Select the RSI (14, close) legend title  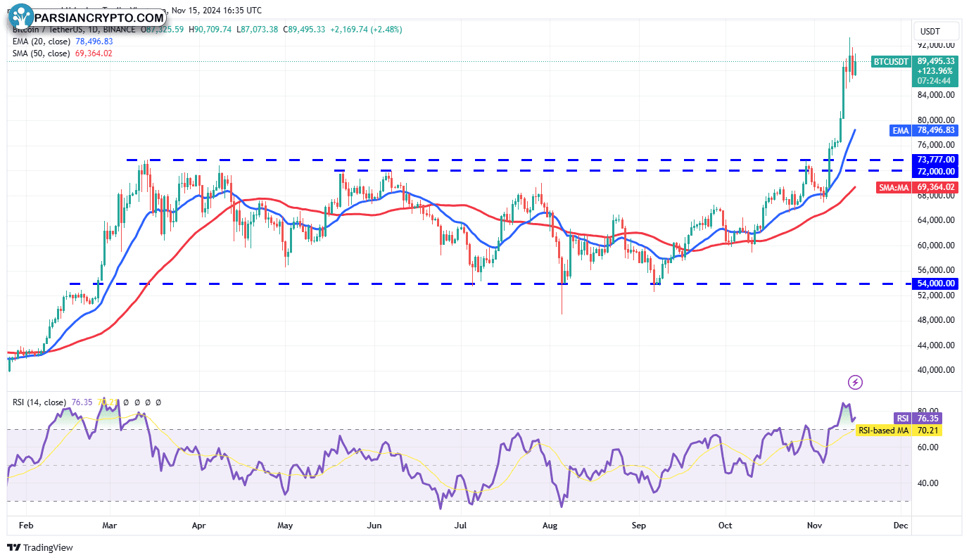[x=41, y=402]
